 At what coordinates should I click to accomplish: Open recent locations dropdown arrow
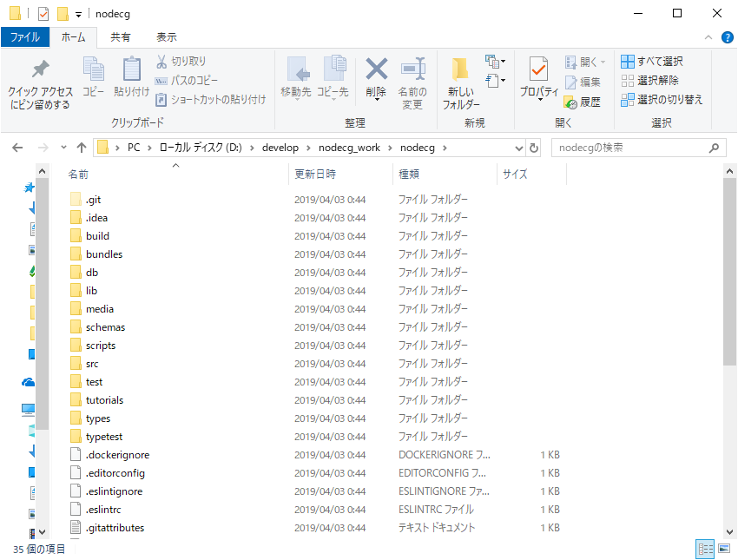63,148
